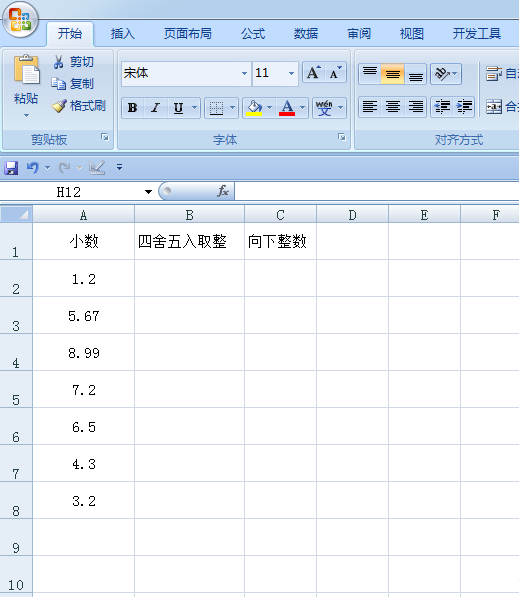519x597 pixels.
Task: Open the 审阅 tab
Action: [x=359, y=34]
